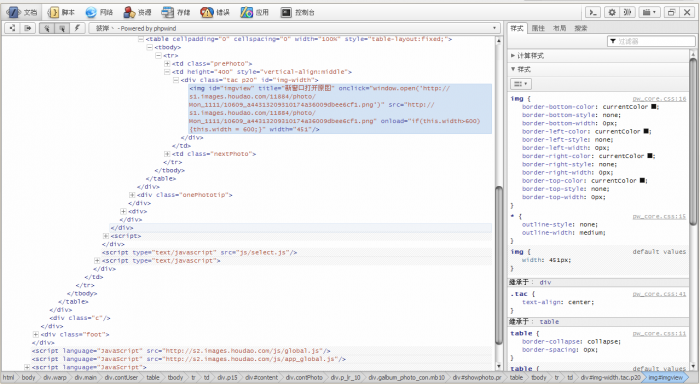The image size is (700, 384).
Task: Collapse td height="400" node
Action: [167, 72]
